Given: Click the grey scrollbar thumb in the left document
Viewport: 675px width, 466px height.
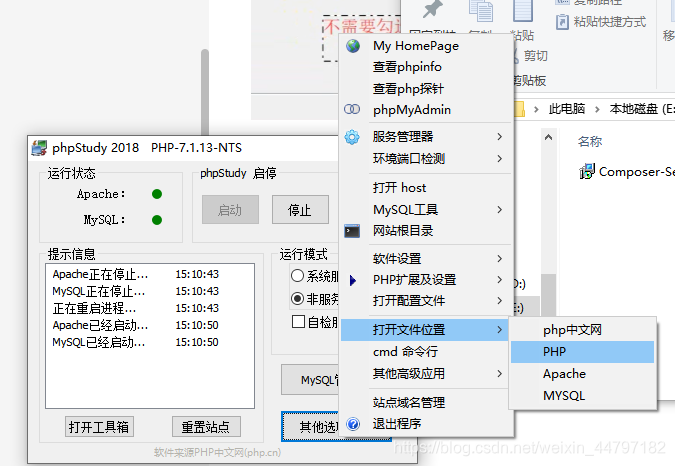Looking at the screenshot, I should (205, 93).
